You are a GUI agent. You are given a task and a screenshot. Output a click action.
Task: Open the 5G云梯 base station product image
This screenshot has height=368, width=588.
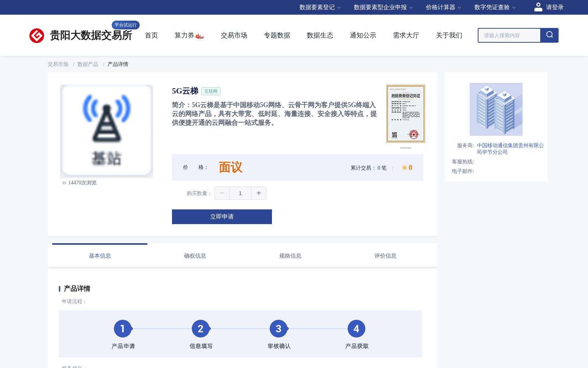[107, 131]
